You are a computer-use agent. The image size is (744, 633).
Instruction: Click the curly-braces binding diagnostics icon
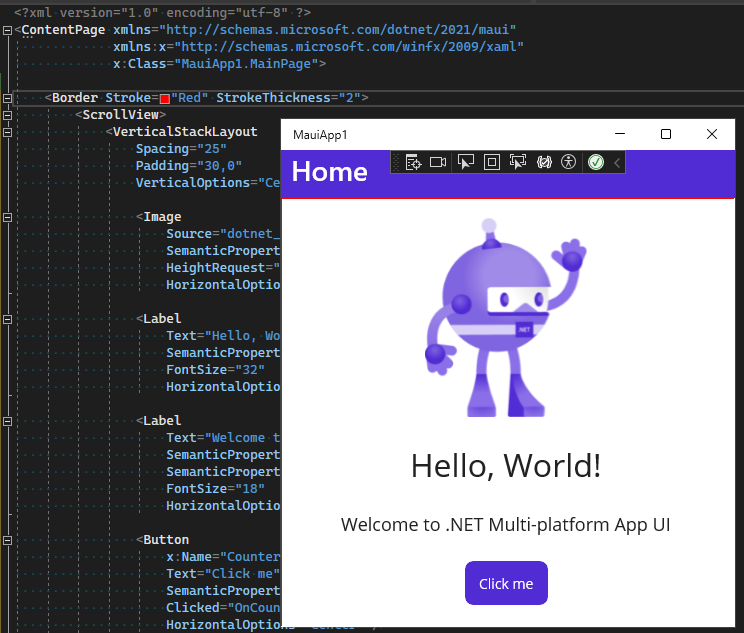[544, 162]
